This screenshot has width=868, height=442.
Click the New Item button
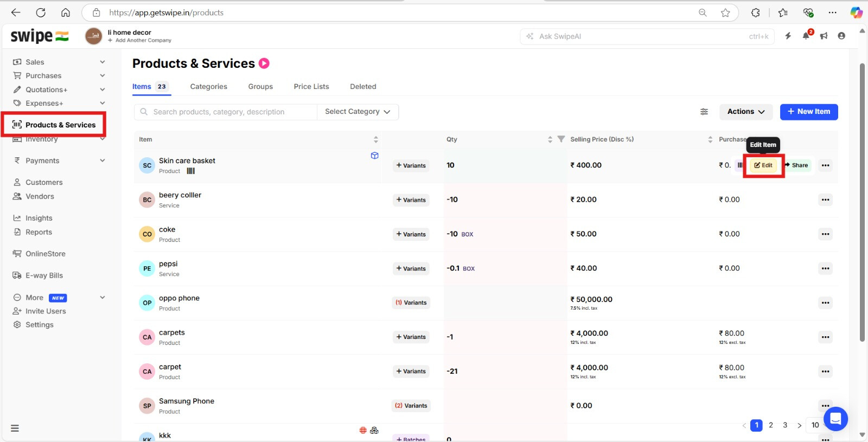coord(809,112)
